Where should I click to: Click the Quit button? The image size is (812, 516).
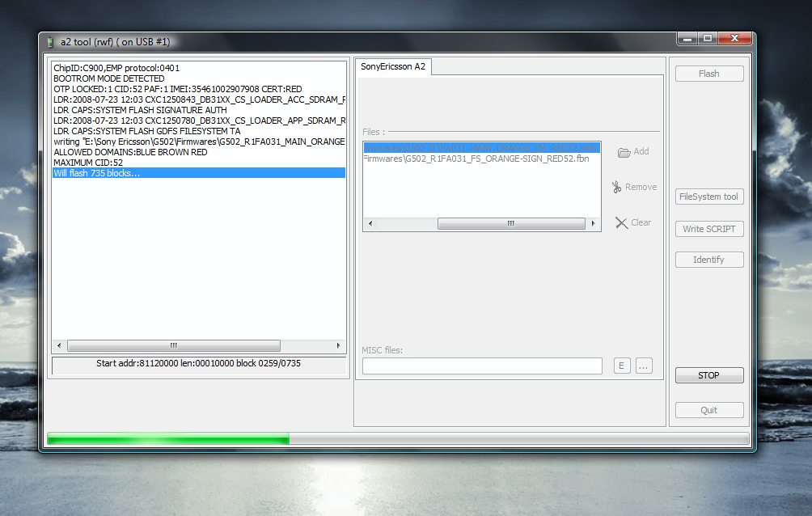click(709, 410)
